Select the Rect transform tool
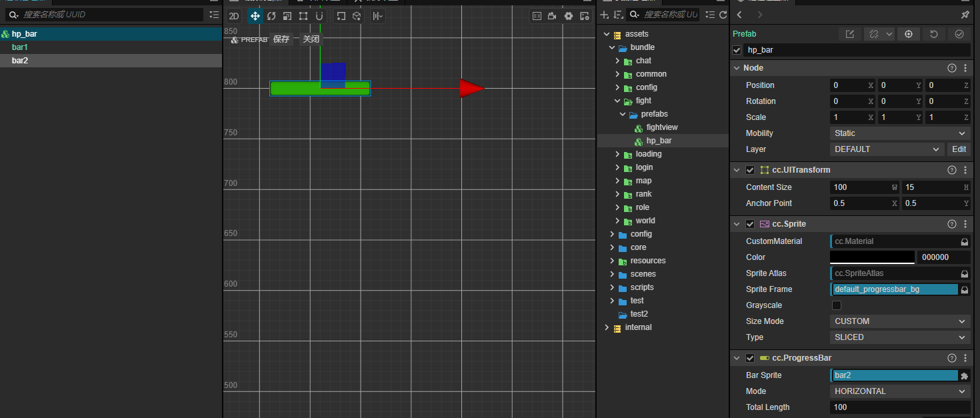This screenshot has height=418, width=980. 303,16
